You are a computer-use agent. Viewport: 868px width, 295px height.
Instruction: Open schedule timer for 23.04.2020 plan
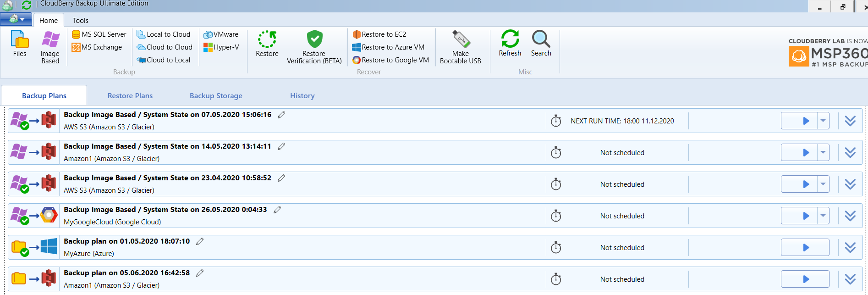[556, 184]
